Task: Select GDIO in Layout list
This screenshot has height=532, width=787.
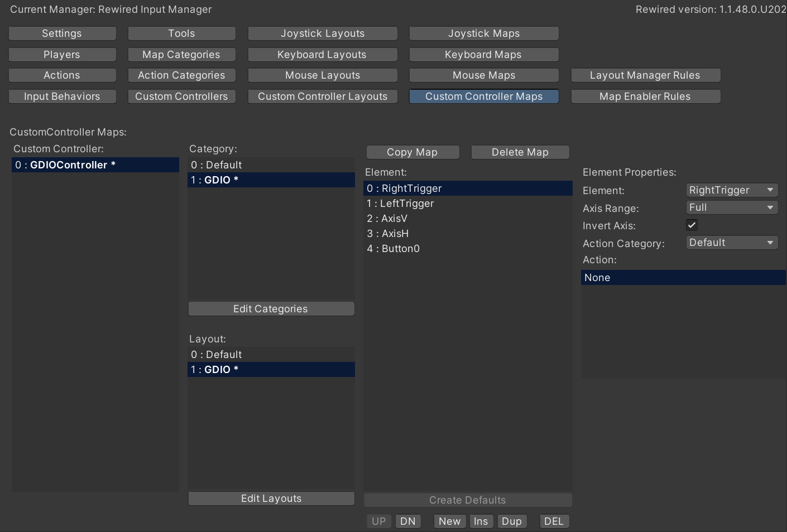Action: [271, 370]
